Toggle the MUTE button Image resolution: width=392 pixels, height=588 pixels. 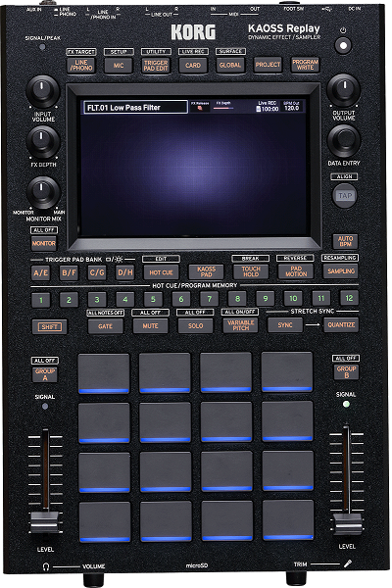[150, 326]
